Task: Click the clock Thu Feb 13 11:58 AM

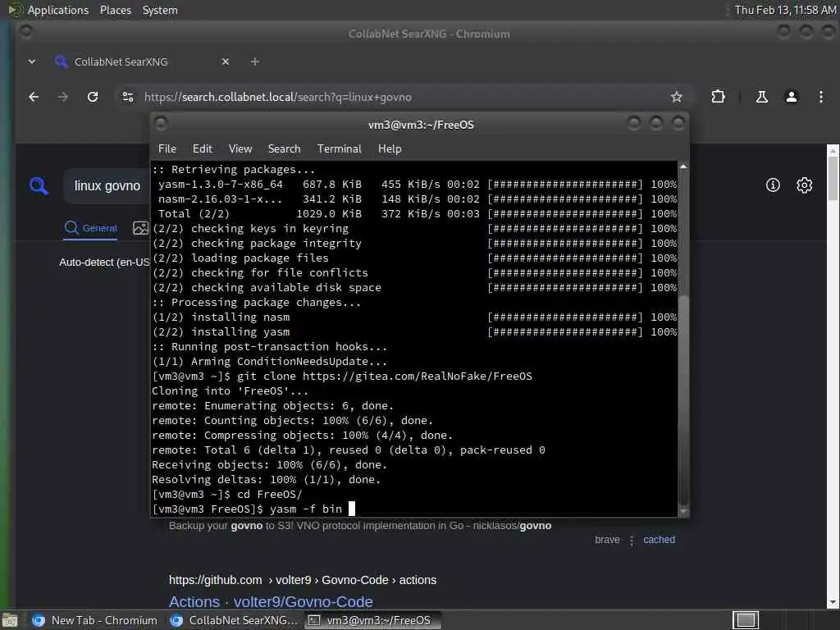Action: click(x=785, y=10)
